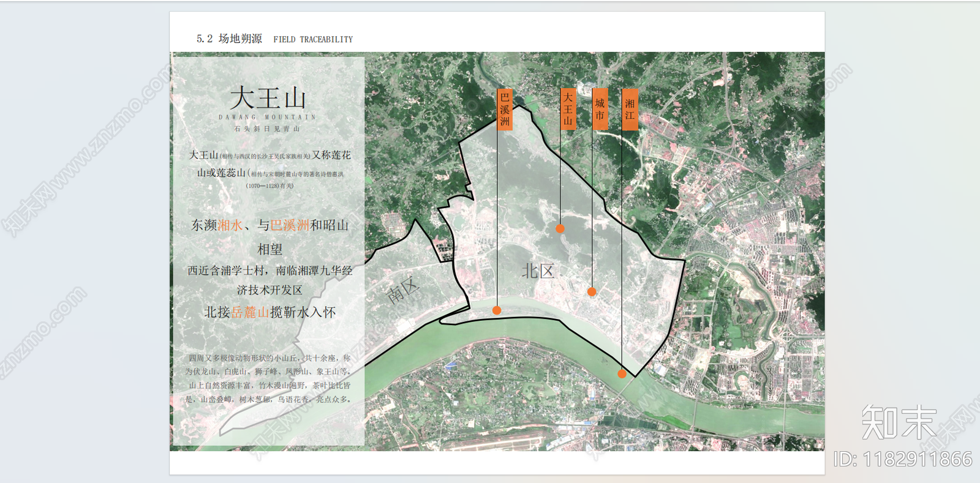Click the FIELD TRACEABILITY heading text
Viewport: 980px width, 483px height.
click(x=313, y=39)
